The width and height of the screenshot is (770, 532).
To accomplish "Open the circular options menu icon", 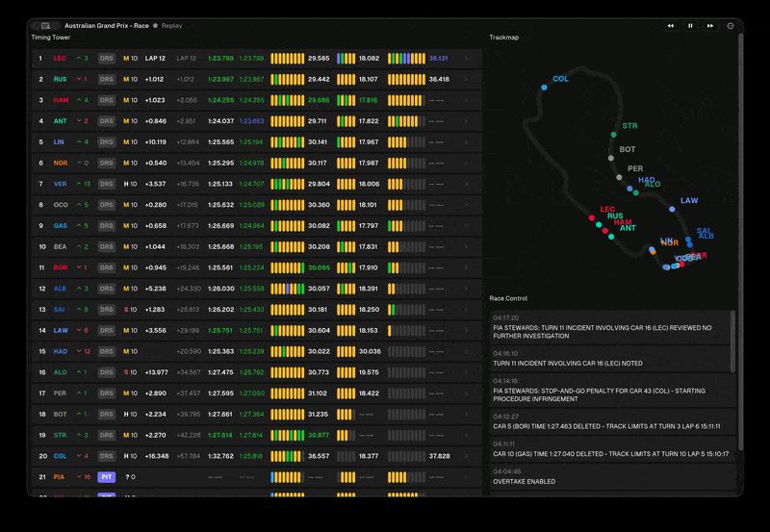I will click(731, 26).
